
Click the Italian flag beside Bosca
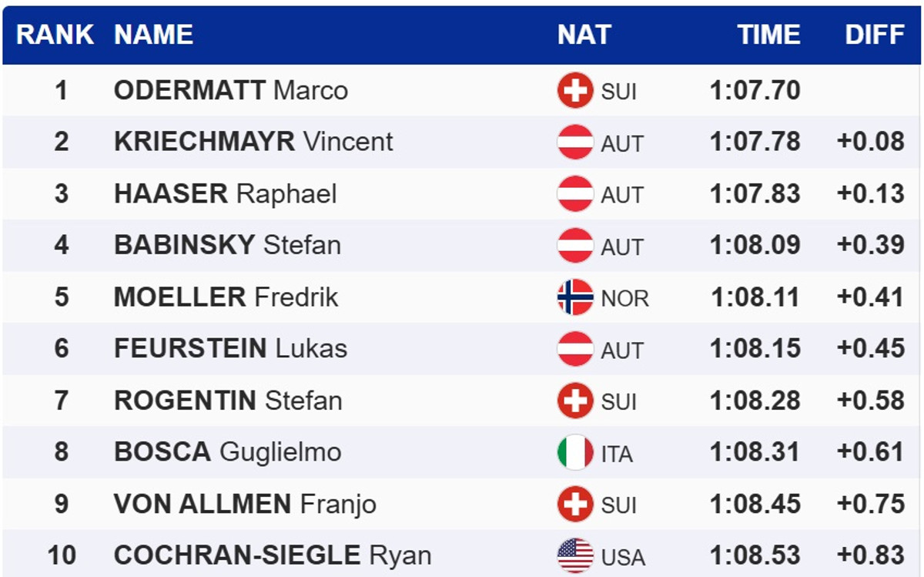(x=575, y=452)
